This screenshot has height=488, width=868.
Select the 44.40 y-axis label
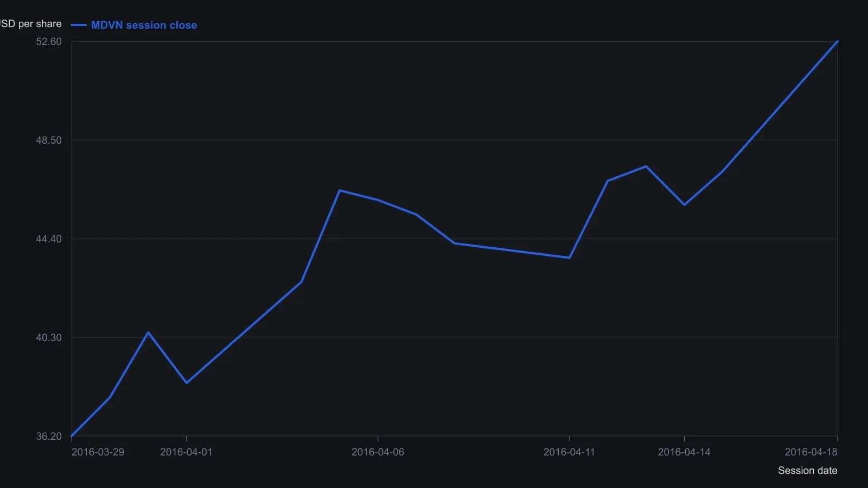pyautogui.click(x=49, y=239)
